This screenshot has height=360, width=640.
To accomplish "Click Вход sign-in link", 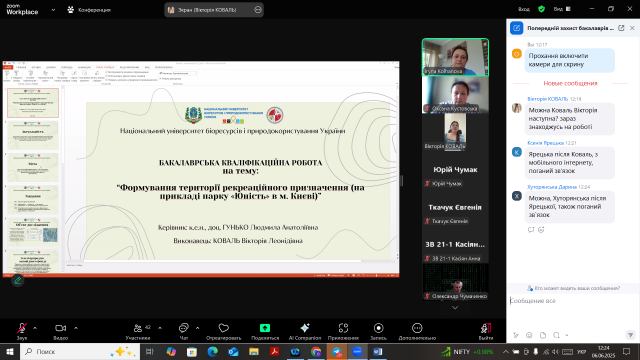I will (524, 9).
